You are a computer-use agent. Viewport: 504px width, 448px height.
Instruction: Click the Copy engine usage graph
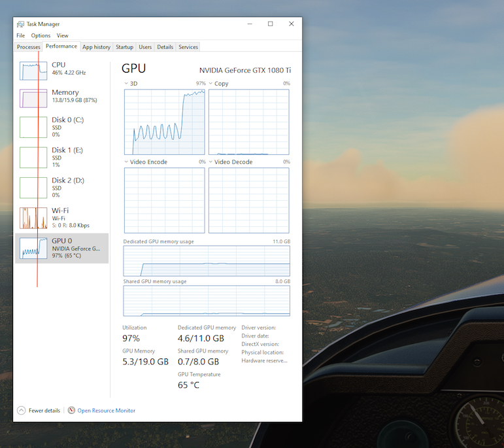point(249,122)
